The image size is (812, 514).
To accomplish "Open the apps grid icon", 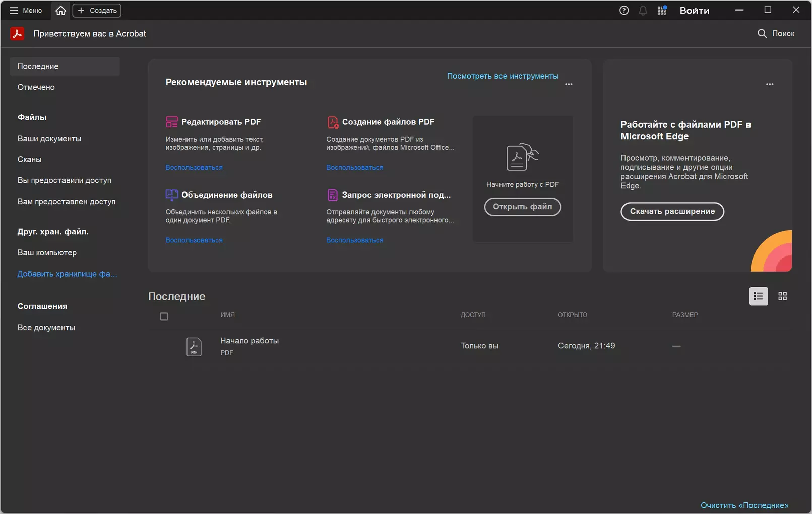I will (x=662, y=11).
